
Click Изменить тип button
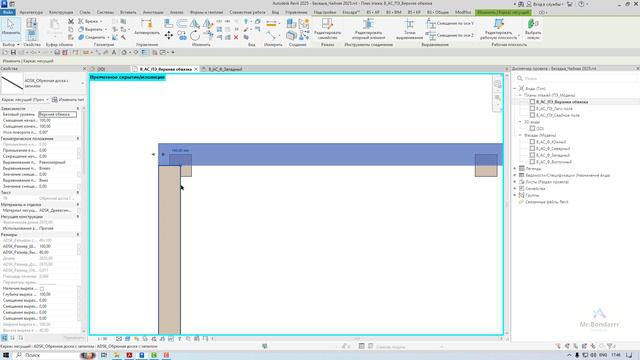[x=68, y=100]
